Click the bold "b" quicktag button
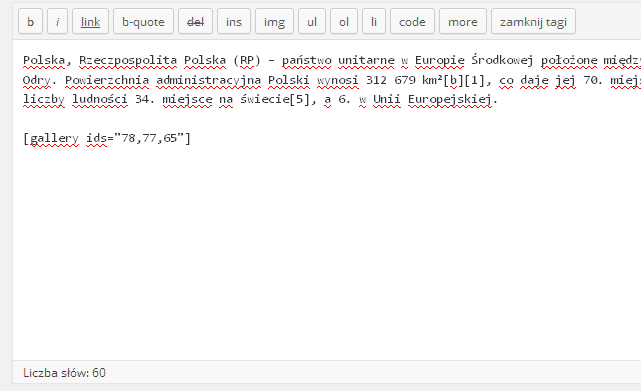The image size is (641, 391). click(x=30, y=21)
